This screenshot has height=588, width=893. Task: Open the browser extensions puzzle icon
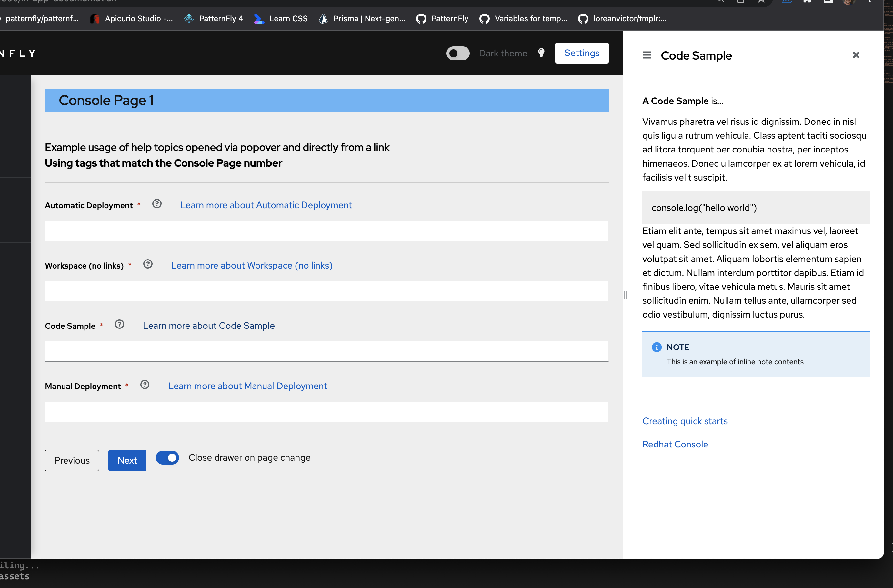coord(807,2)
